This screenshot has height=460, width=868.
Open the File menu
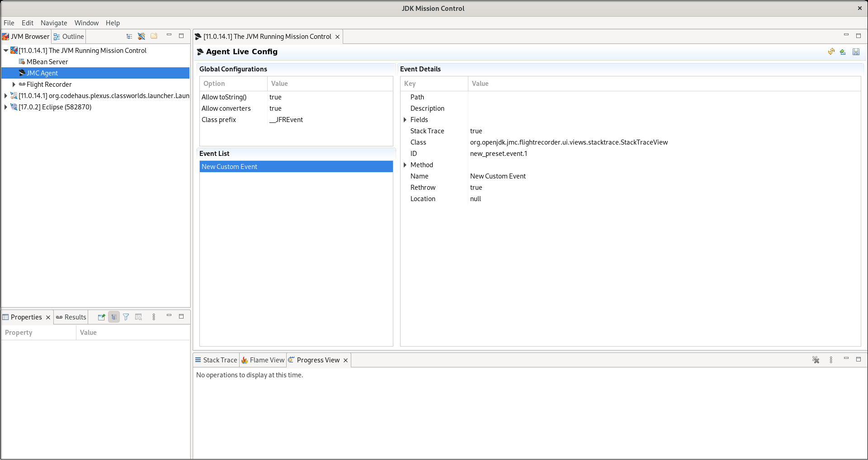(9, 23)
